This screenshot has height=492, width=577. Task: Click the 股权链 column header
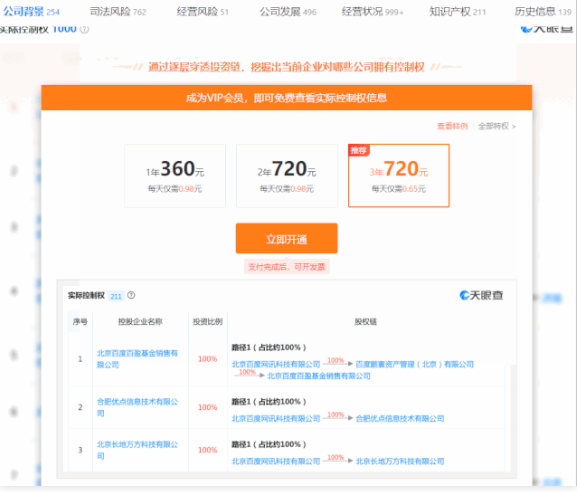point(365,322)
